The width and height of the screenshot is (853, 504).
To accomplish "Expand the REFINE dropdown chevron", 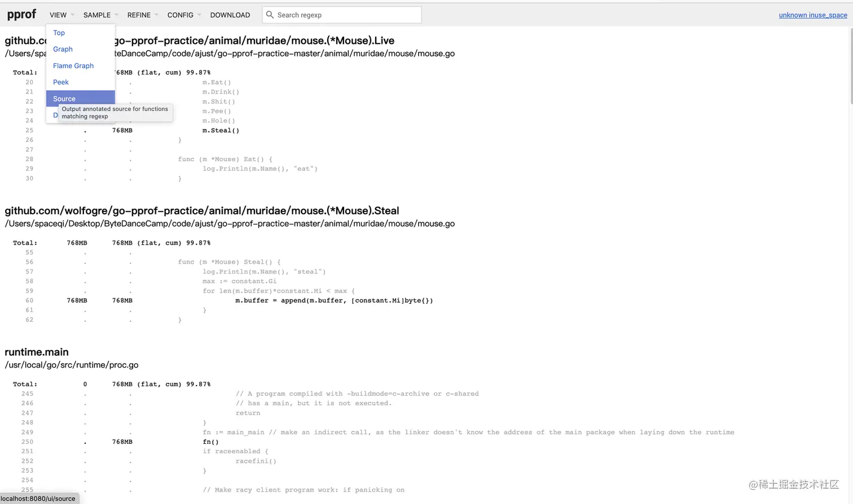I will (x=156, y=15).
